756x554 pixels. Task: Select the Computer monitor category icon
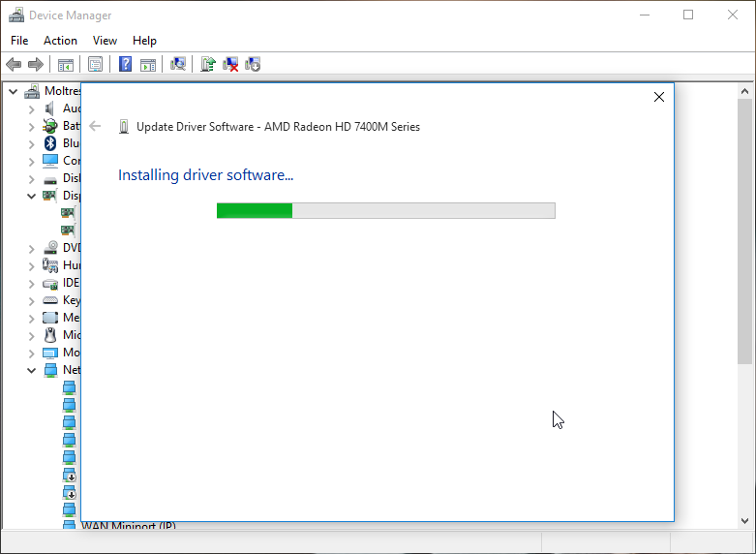(50, 161)
